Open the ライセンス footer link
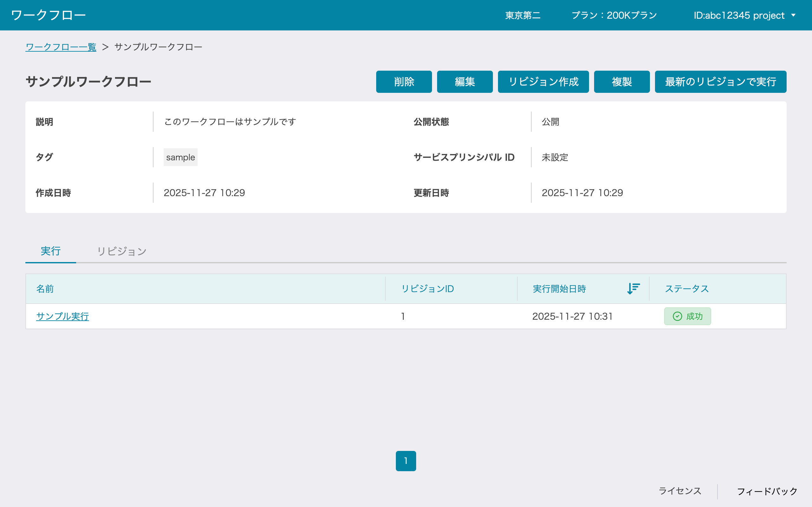This screenshot has height=507, width=812. click(680, 491)
